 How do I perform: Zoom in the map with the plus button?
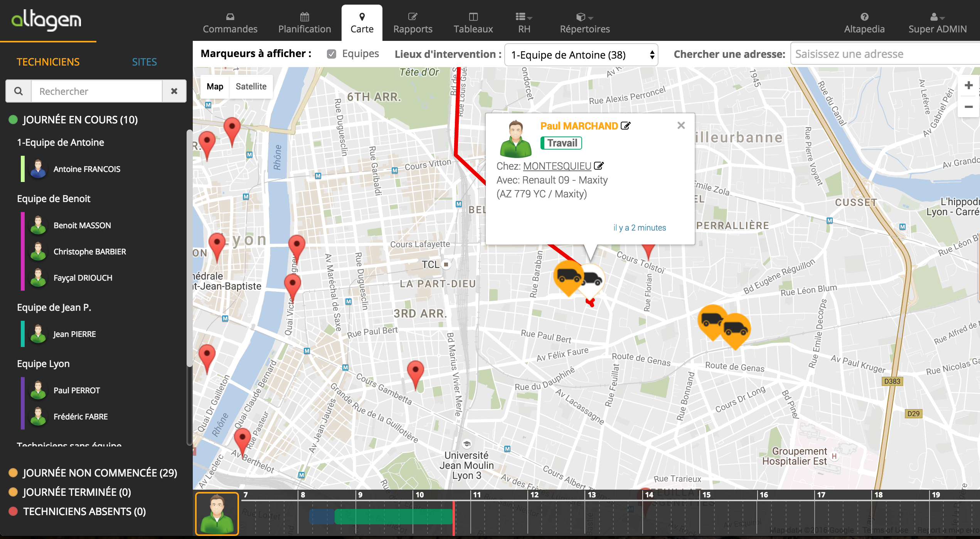[x=968, y=85]
